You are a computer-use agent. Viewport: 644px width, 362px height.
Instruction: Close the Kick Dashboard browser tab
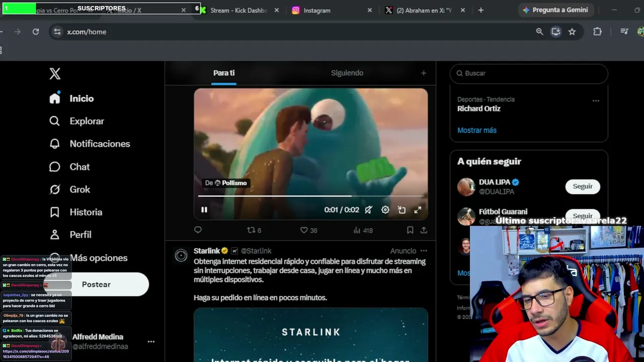pos(277,10)
